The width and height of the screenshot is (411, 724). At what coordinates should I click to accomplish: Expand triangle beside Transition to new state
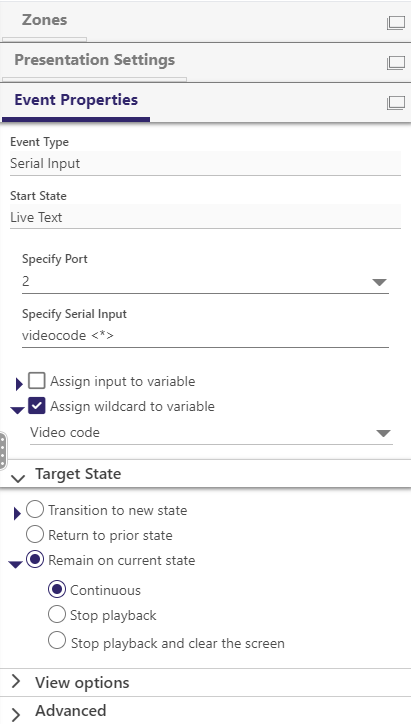18,513
